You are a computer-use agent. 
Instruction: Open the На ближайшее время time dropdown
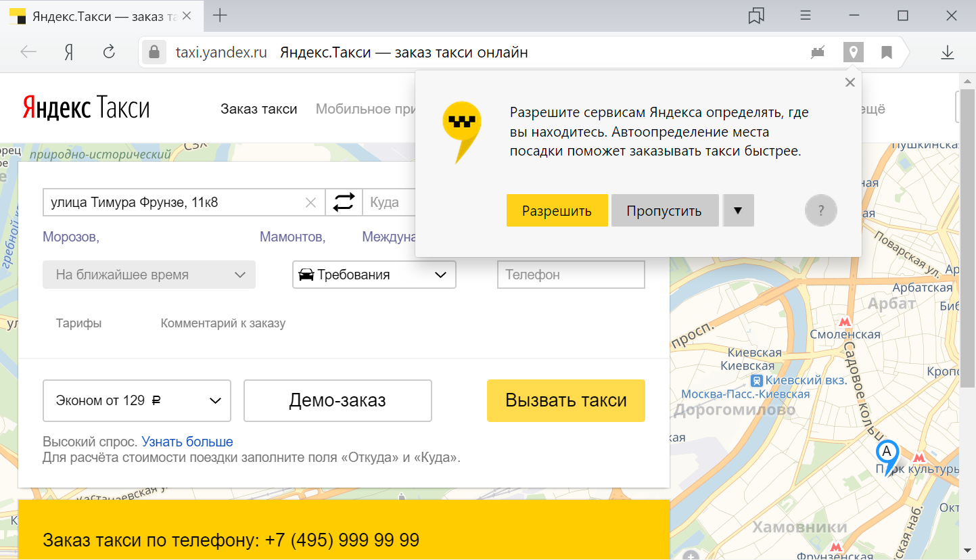coord(149,275)
